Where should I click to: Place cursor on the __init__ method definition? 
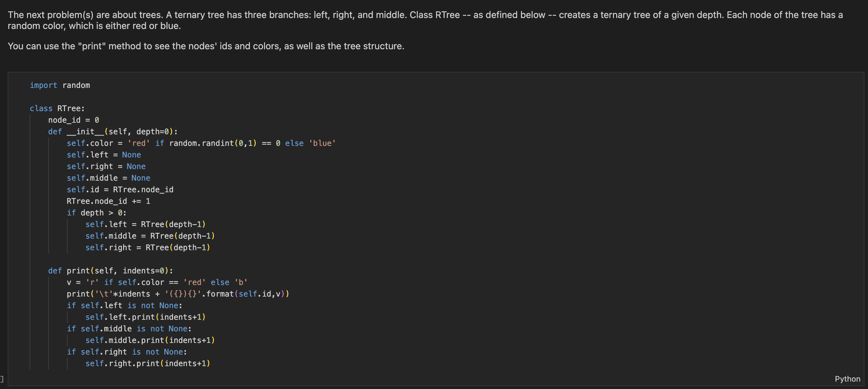(113, 132)
